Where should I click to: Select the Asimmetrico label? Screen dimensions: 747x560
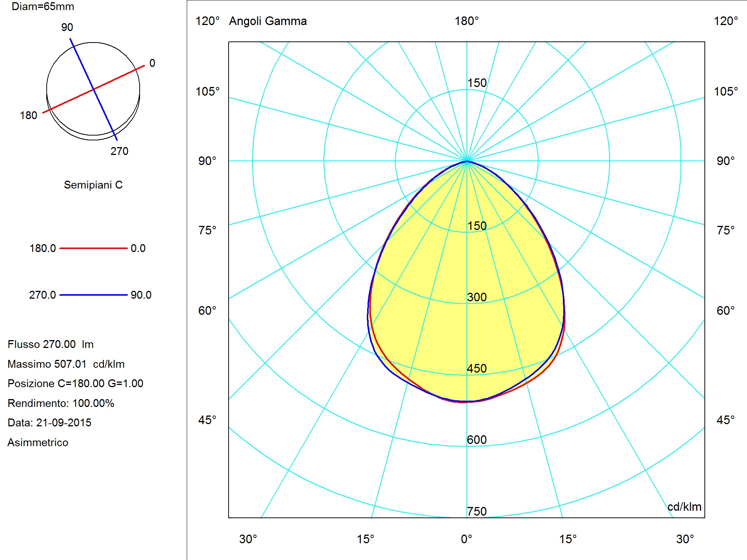pyautogui.click(x=38, y=442)
